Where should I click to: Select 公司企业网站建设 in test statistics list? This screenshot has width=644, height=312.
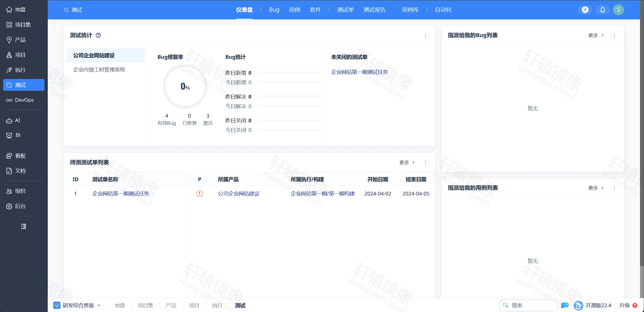106,55
